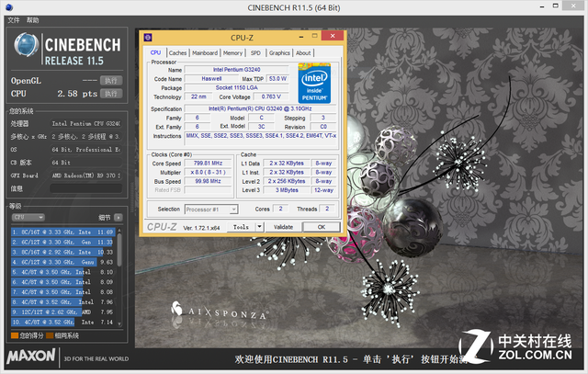Select ranking row 3. 8C/16T @ 2.92 GHz
588x374 pixels.
coord(62,252)
